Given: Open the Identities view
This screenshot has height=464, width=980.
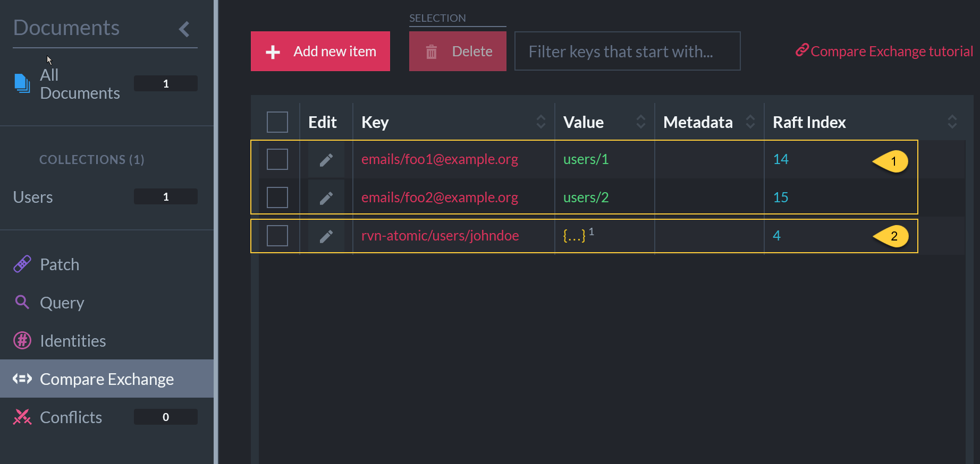Looking at the screenshot, I should point(73,341).
